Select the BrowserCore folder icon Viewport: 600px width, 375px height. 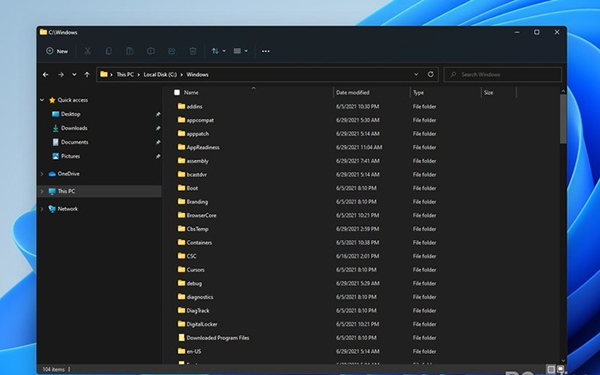click(x=181, y=215)
